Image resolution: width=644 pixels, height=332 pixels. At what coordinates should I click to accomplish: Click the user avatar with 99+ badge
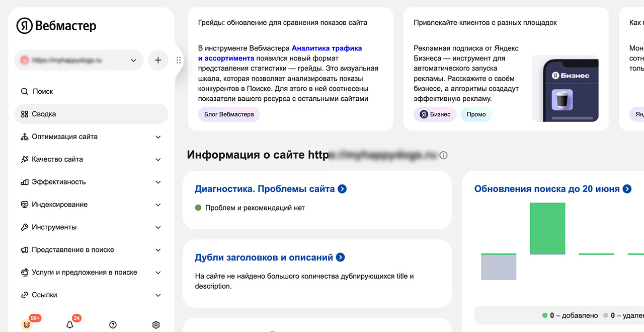[x=27, y=325]
